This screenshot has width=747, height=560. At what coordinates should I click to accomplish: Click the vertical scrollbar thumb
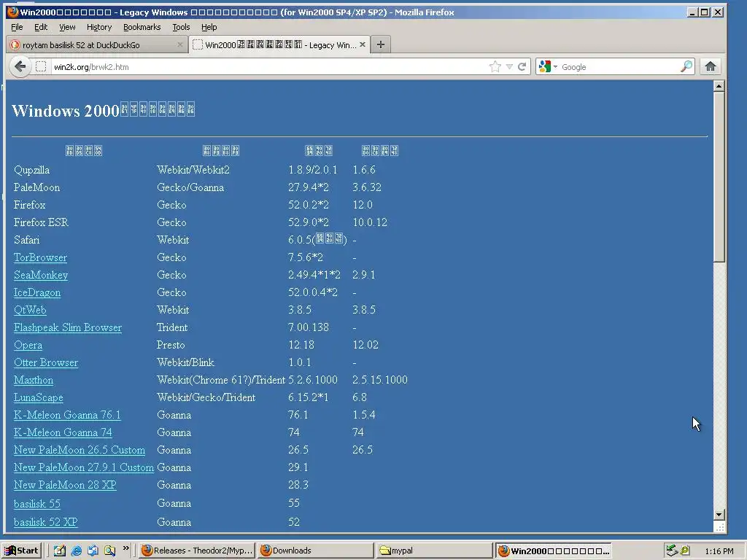(x=719, y=176)
